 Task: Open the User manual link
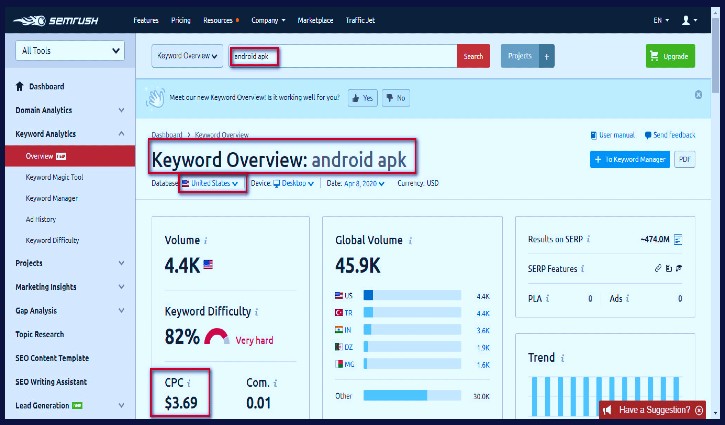pos(612,135)
